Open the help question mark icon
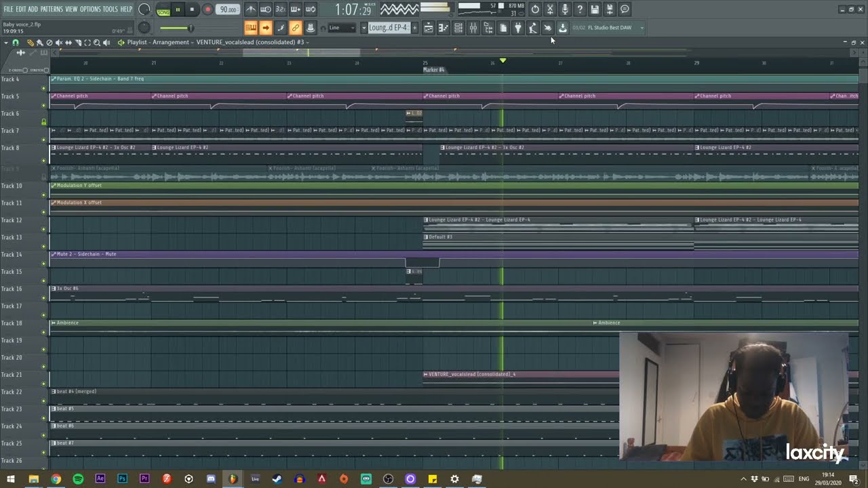Viewport: 868px width, 488px height. (x=580, y=9)
